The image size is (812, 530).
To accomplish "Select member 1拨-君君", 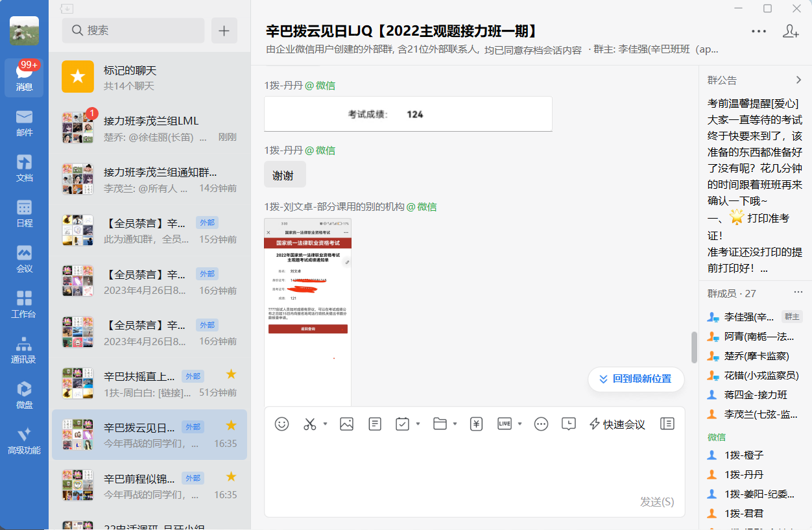I will pos(755,513).
